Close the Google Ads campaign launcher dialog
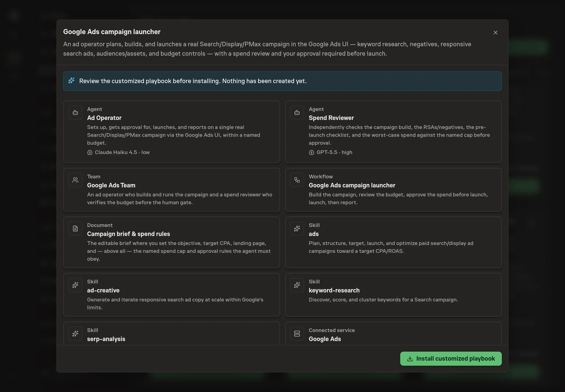This screenshot has width=565, height=392. (495, 33)
